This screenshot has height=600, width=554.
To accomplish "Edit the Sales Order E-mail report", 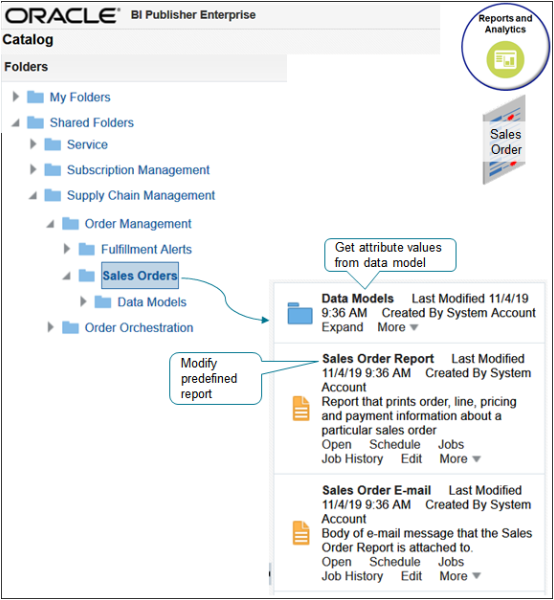I will point(411,576).
